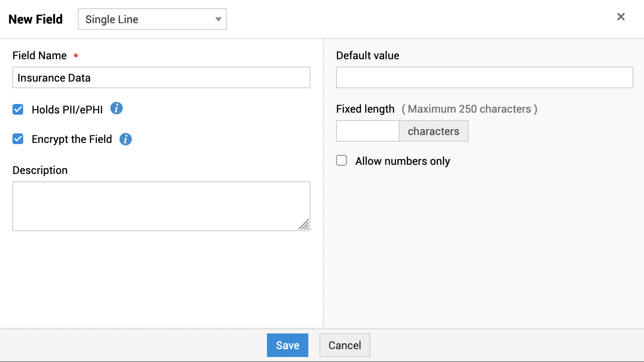The width and height of the screenshot is (644, 362).
Task: Click the Holds PII/ePHI label text
Action: pyautogui.click(x=67, y=110)
